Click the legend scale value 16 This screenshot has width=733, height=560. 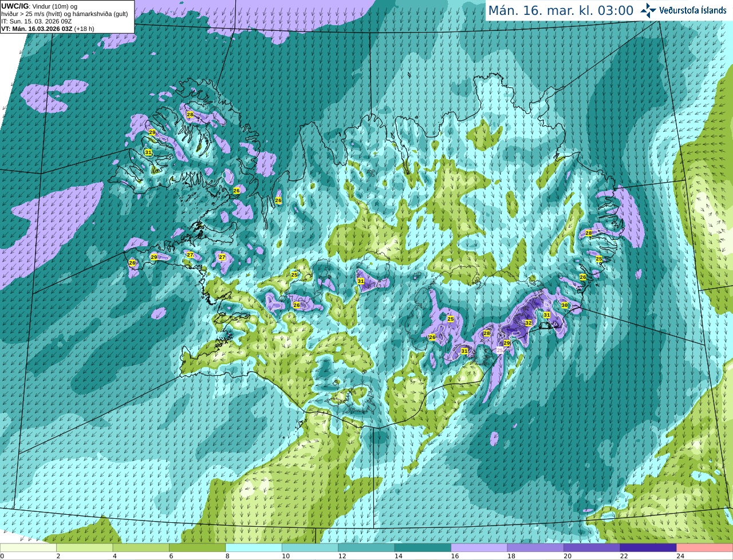coord(455,556)
